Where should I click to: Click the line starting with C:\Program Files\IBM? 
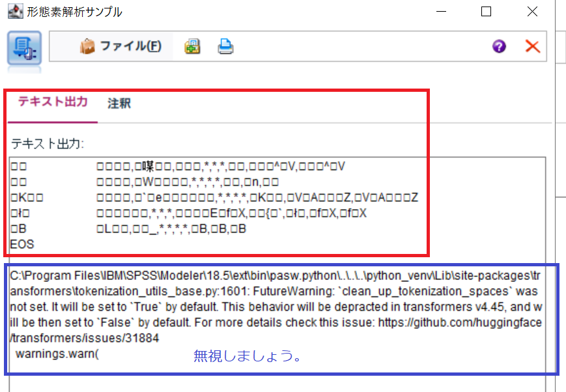275,276
